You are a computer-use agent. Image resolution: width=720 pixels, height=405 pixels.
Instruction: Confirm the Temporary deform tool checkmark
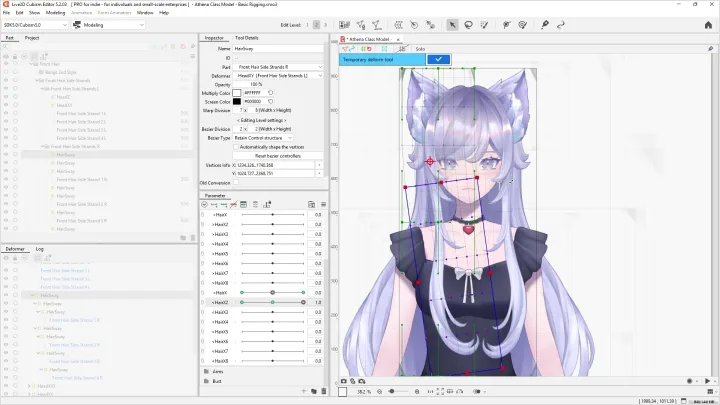click(439, 59)
